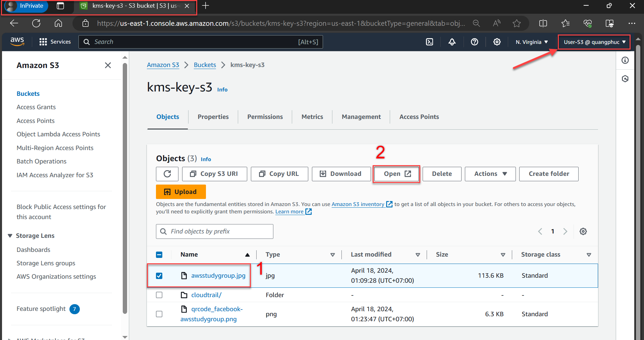Close the kms-key-s3 browser tab
The height and width of the screenshot is (340, 644).
[187, 6]
